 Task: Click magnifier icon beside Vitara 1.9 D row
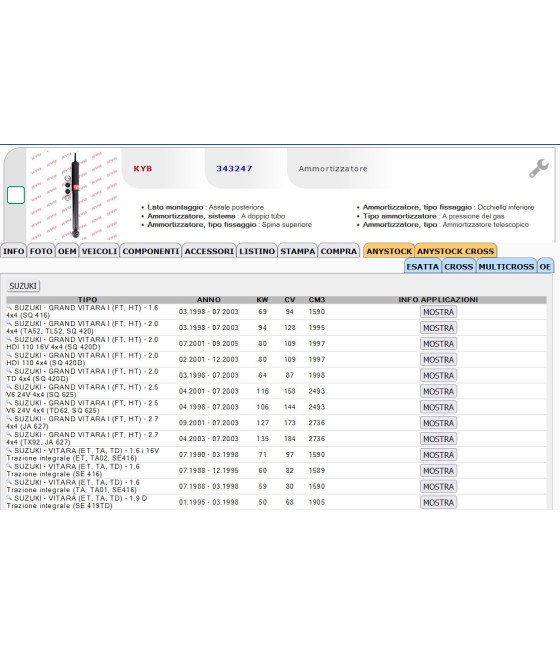pyautogui.click(x=9, y=498)
